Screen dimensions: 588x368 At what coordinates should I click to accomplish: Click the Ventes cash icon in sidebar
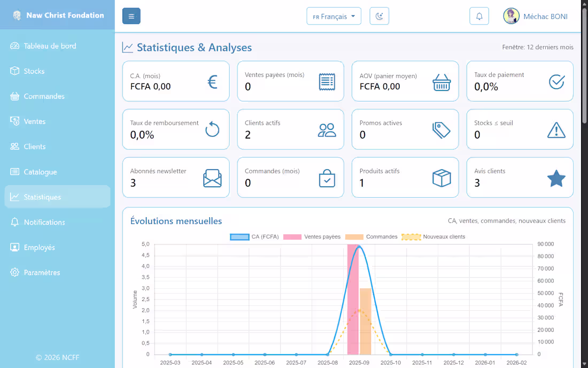(14, 121)
